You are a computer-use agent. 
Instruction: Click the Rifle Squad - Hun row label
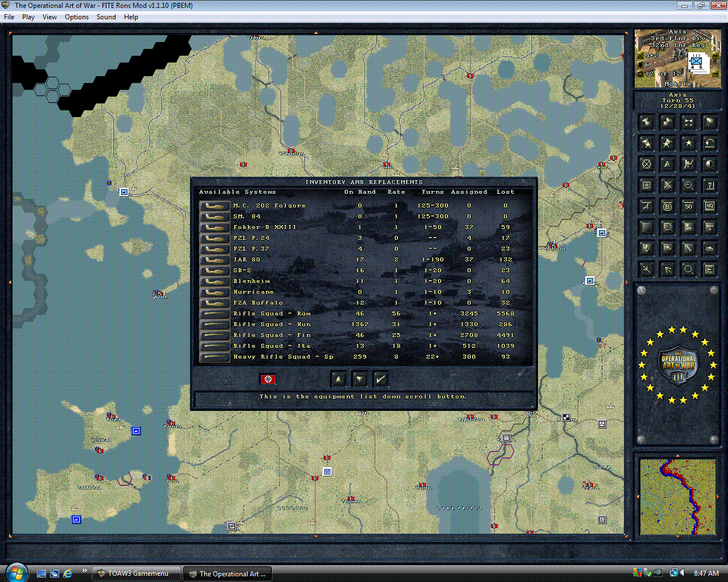click(x=272, y=325)
